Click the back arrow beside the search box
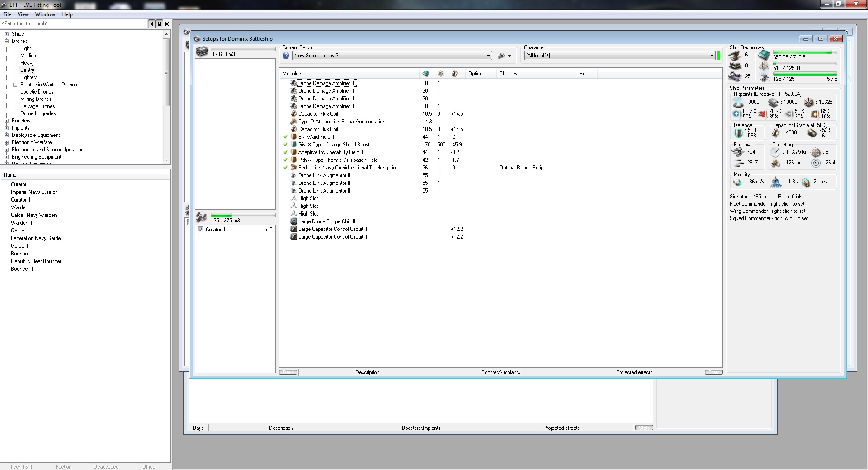Viewport: 868px width, 470px height. tap(152, 24)
